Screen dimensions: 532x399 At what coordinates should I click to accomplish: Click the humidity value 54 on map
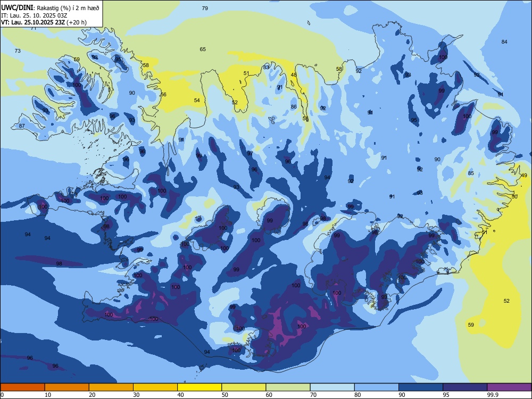click(x=197, y=100)
